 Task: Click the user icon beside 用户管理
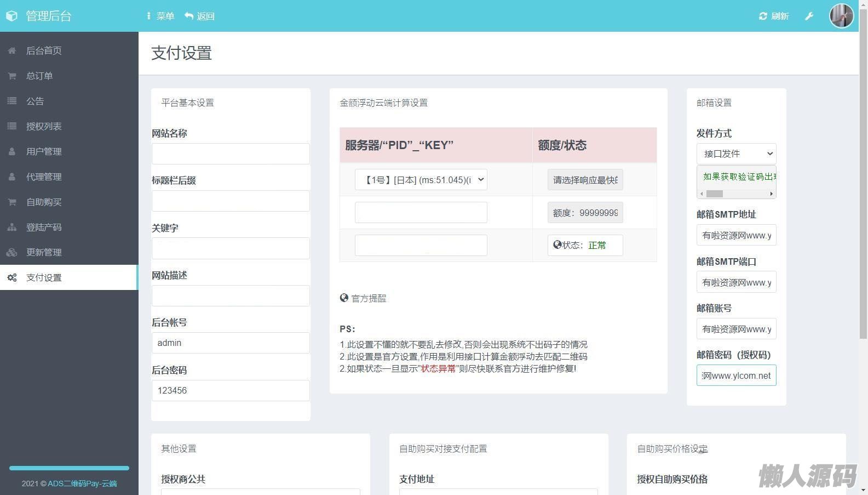coord(12,152)
